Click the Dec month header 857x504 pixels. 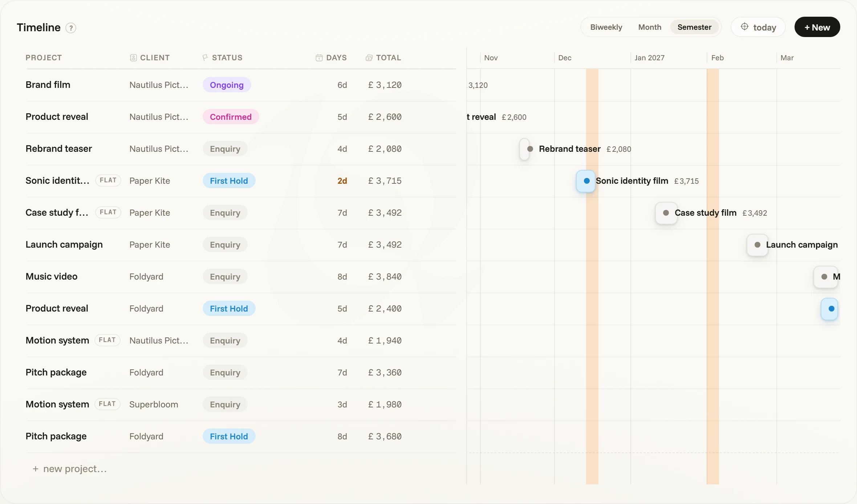[565, 58]
